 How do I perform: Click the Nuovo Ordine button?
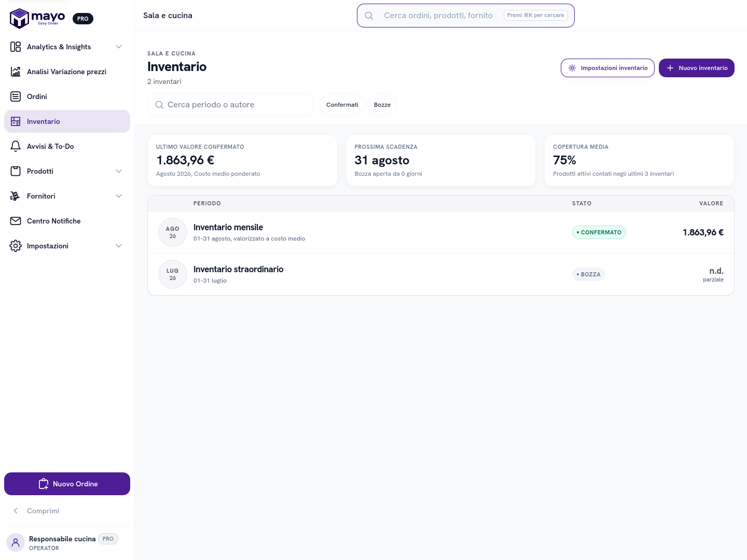click(67, 484)
